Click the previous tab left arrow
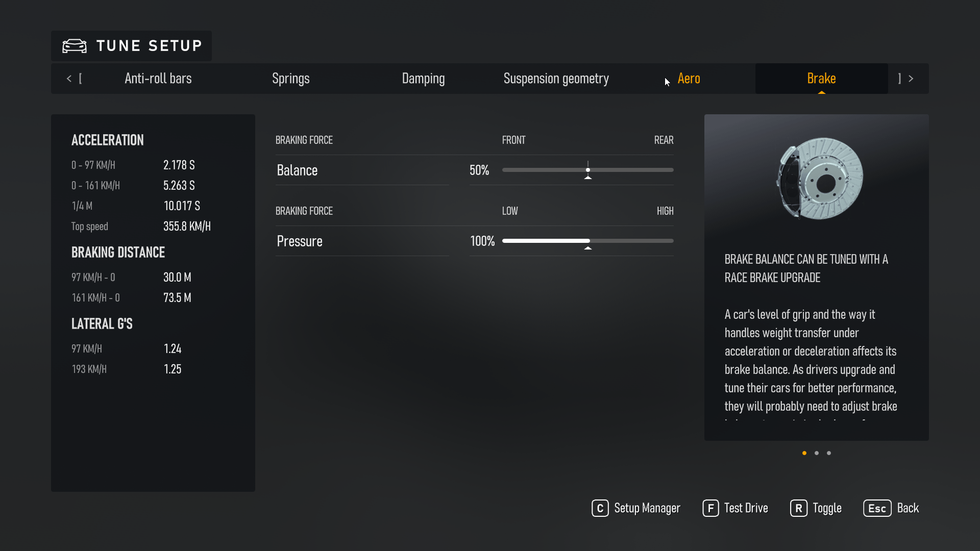Screen dimensions: 980x551 click(69, 79)
